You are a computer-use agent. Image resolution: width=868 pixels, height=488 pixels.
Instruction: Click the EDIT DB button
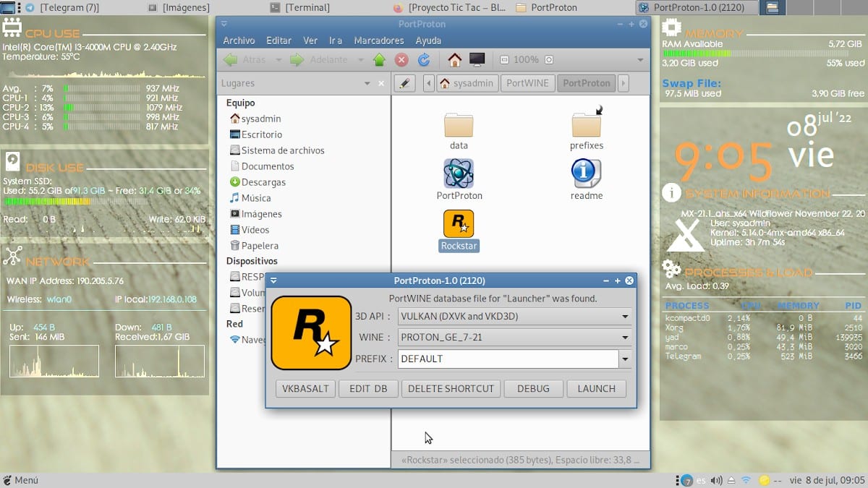coord(368,389)
